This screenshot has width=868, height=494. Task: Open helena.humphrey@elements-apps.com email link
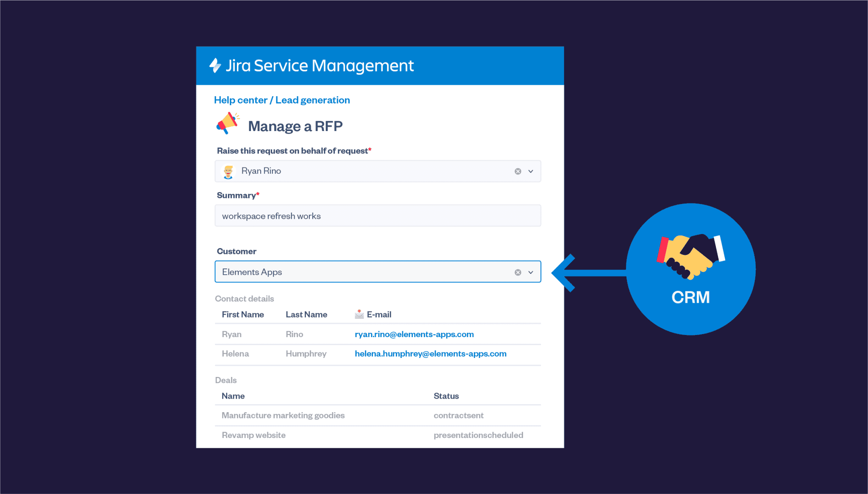coord(431,353)
